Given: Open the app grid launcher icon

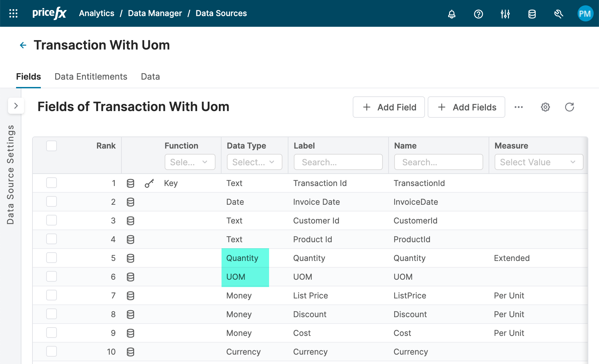Looking at the screenshot, I should pos(13,13).
